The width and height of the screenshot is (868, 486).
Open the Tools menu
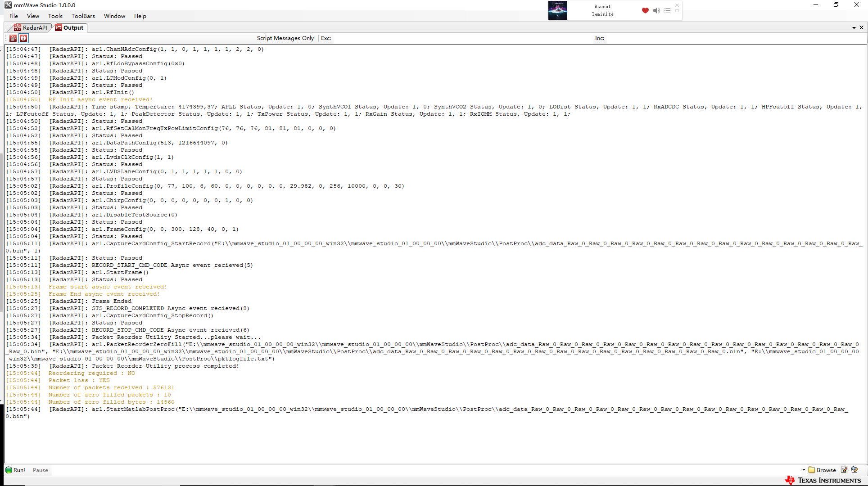(x=55, y=16)
